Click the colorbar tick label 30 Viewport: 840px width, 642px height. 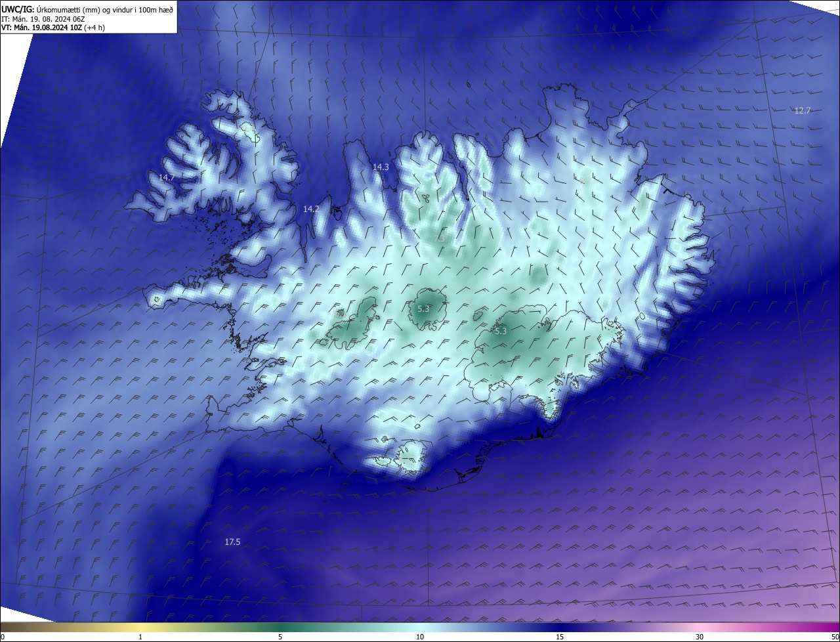tap(700, 637)
